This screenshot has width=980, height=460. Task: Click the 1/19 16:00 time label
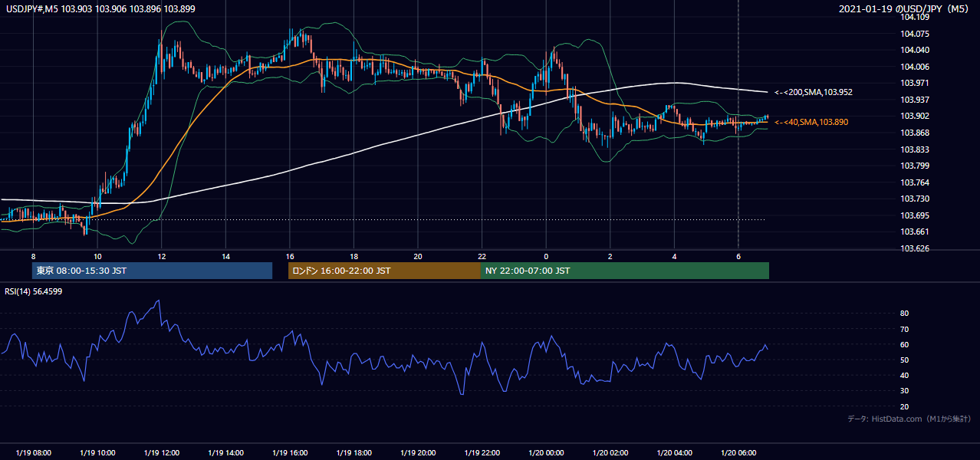point(290,453)
